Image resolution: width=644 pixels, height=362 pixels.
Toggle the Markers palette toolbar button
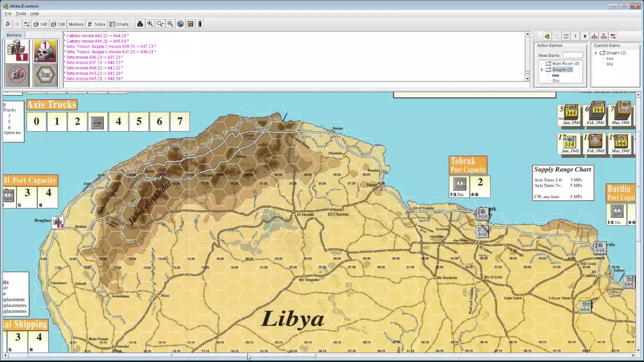(x=76, y=24)
